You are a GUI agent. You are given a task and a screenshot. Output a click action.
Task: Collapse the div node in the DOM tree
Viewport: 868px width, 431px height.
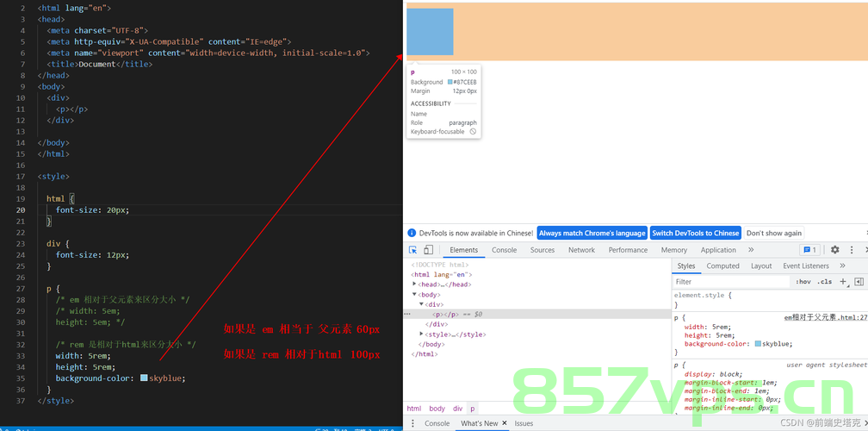pyautogui.click(x=421, y=304)
